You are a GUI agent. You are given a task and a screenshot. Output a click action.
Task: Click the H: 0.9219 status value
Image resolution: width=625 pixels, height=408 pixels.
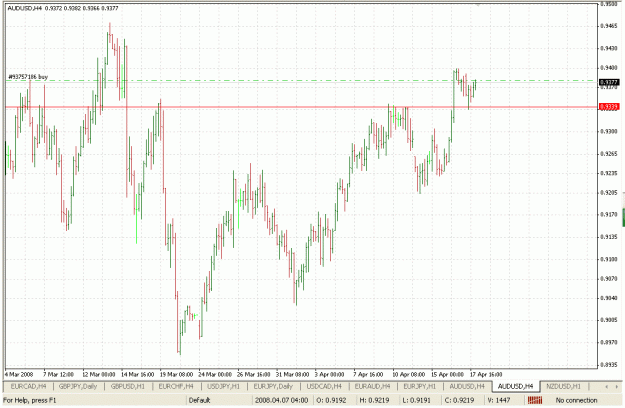coord(374,400)
